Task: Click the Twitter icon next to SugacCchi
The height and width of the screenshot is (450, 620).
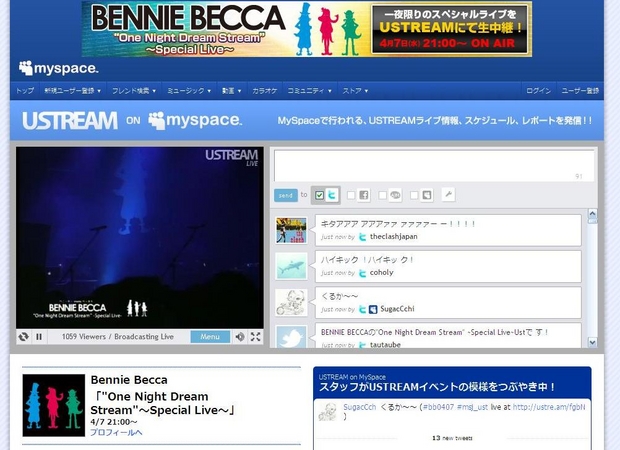Action: [x=362, y=309]
